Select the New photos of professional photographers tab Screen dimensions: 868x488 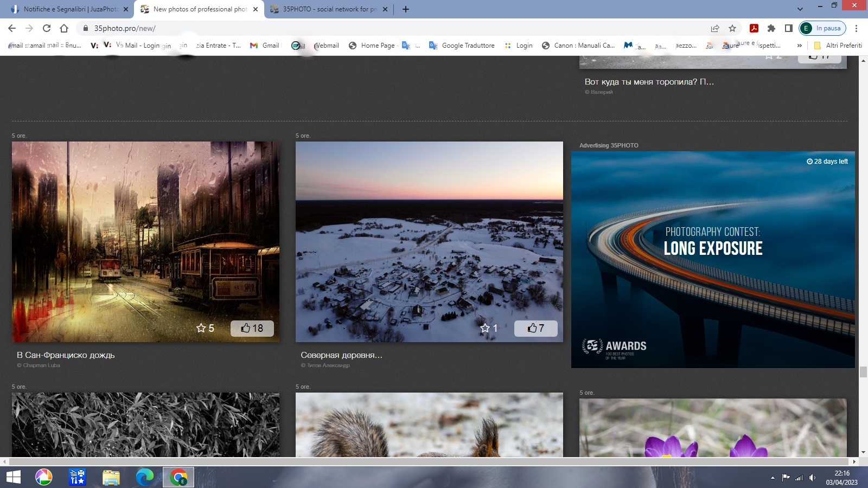click(200, 9)
